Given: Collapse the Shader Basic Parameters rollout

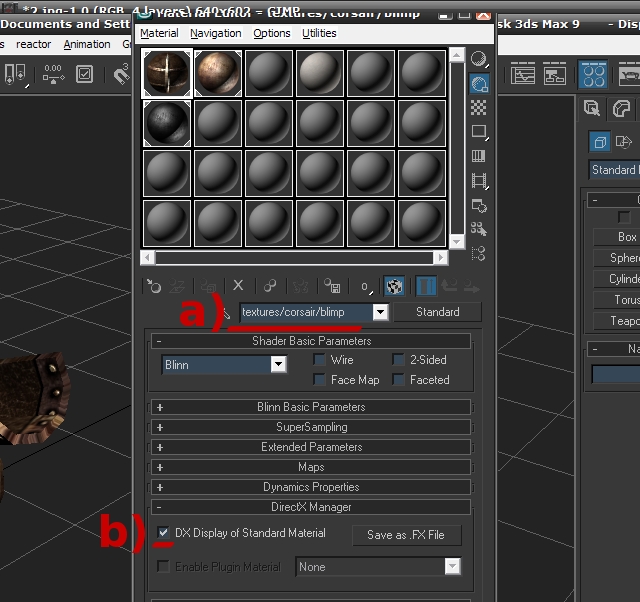Looking at the screenshot, I should (x=311, y=341).
